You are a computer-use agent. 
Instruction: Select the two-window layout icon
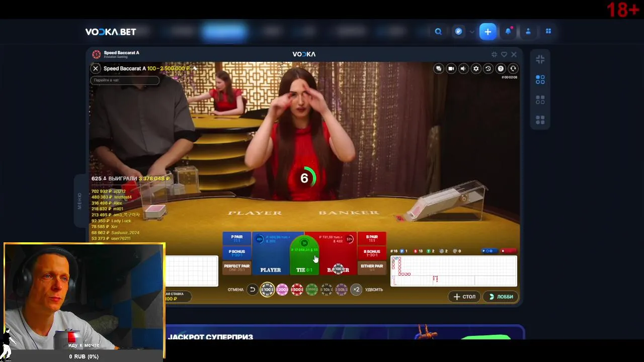tap(540, 100)
